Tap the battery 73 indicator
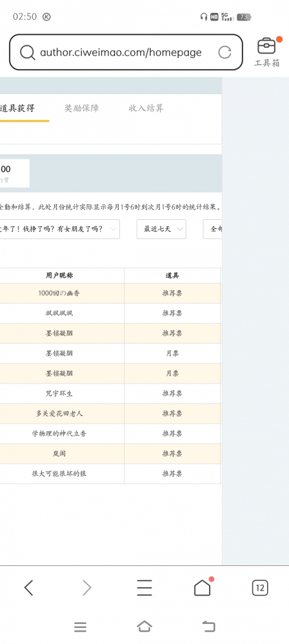The height and width of the screenshot is (644, 289). point(244,17)
